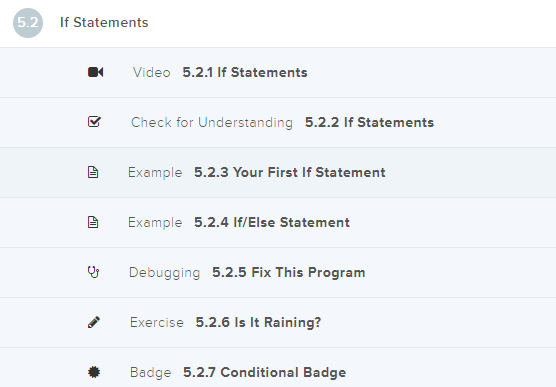Click the Video type label

pos(152,72)
